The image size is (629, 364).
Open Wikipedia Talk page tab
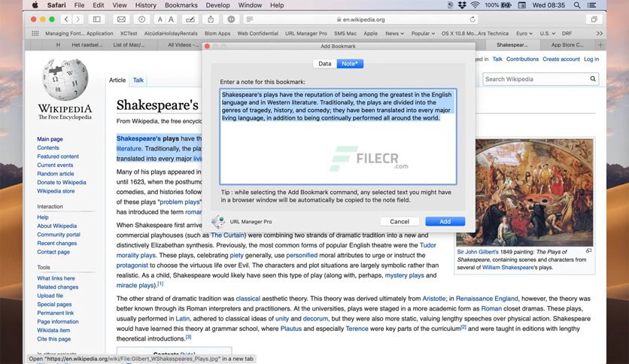click(138, 80)
